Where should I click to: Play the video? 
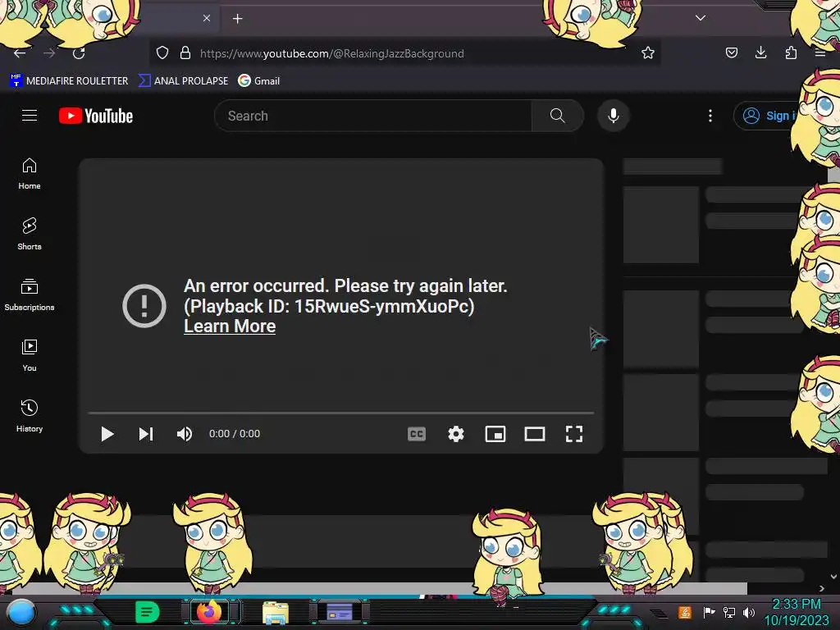[107, 434]
